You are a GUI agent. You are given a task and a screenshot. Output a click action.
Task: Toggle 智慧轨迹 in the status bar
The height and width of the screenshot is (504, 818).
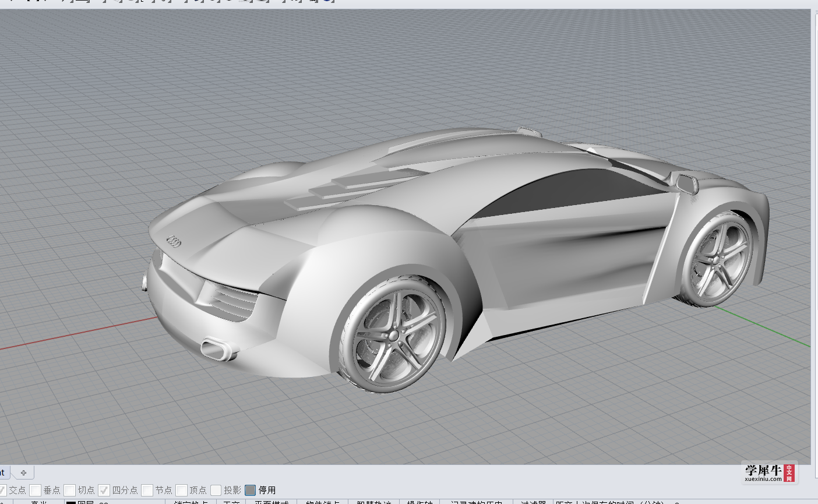click(373, 502)
